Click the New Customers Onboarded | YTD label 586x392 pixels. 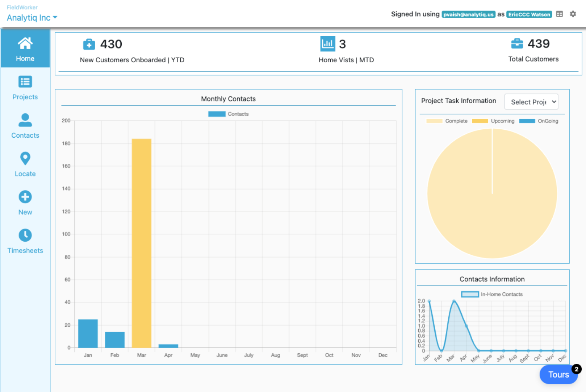[x=132, y=60]
